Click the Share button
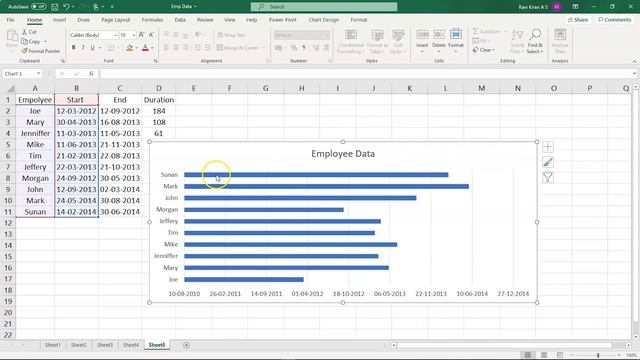 [x=578, y=20]
